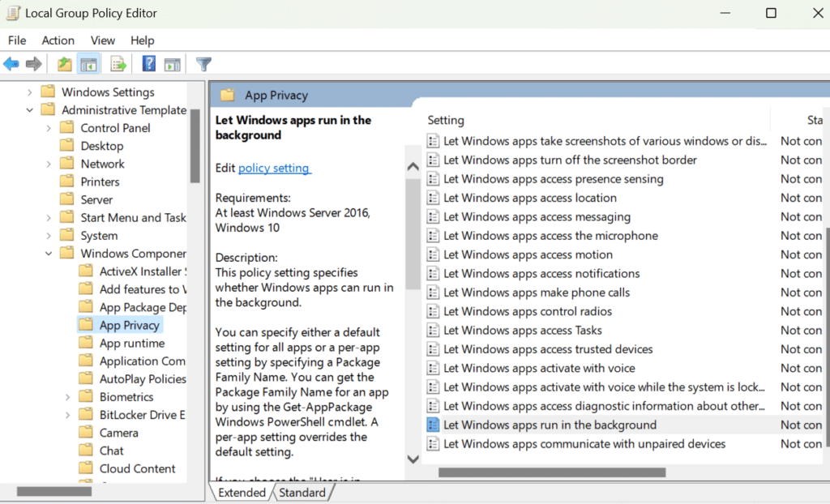Click the description pane scroll down arrow

pos(413,459)
